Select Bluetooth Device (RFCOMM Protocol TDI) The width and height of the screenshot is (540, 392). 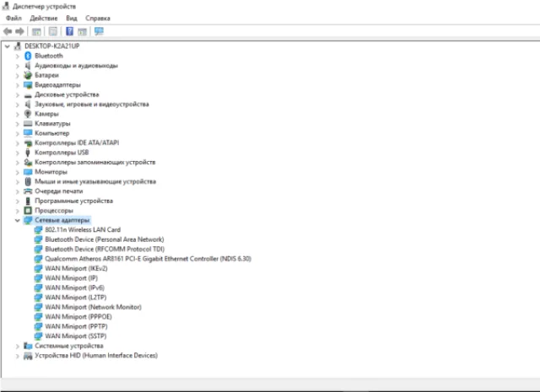pos(105,249)
